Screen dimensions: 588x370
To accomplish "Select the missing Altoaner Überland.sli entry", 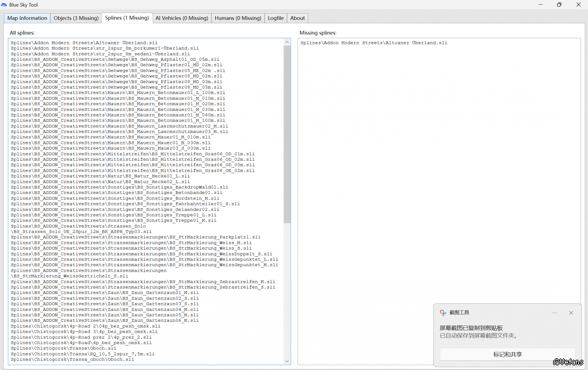I will point(374,43).
